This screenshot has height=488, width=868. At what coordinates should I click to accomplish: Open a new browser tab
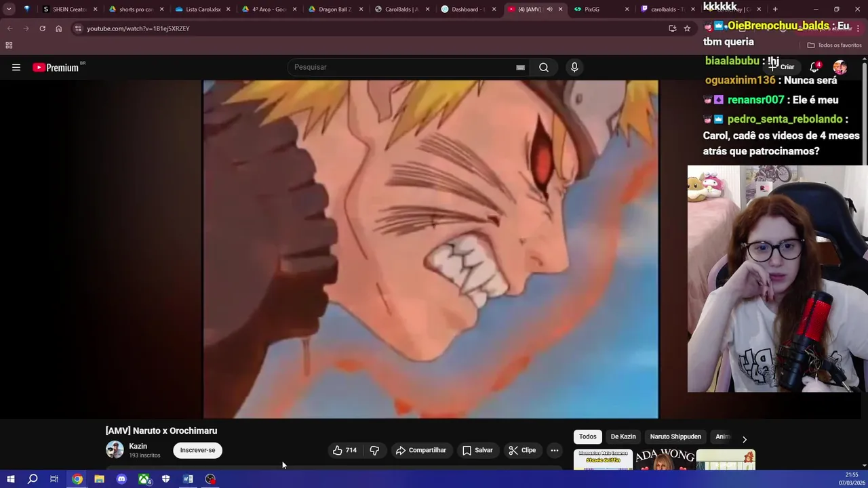click(775, 9)
